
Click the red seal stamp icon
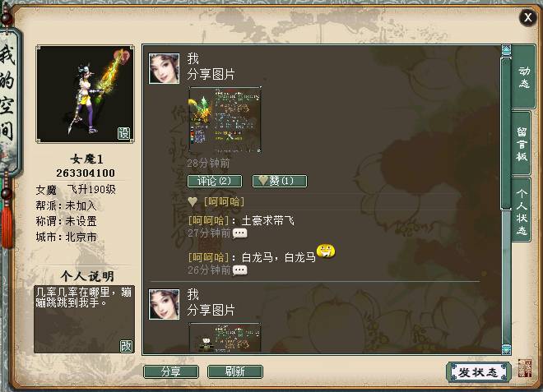click(525, 368)
